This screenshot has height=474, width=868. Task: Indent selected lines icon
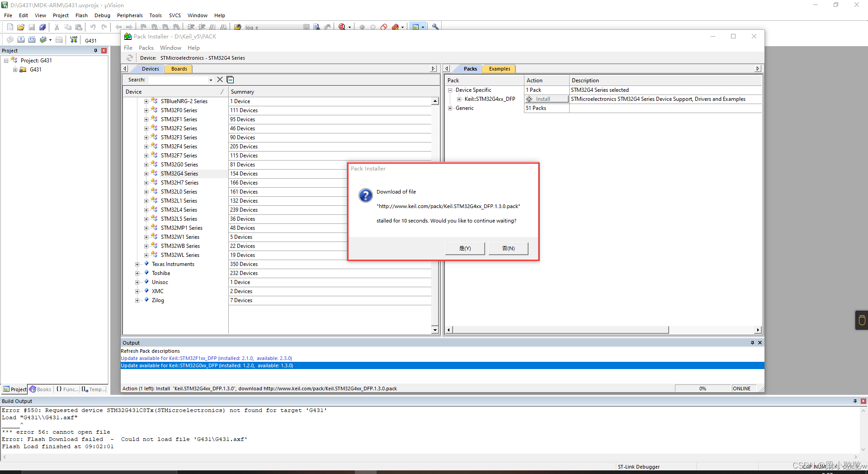tap(191, 27)
